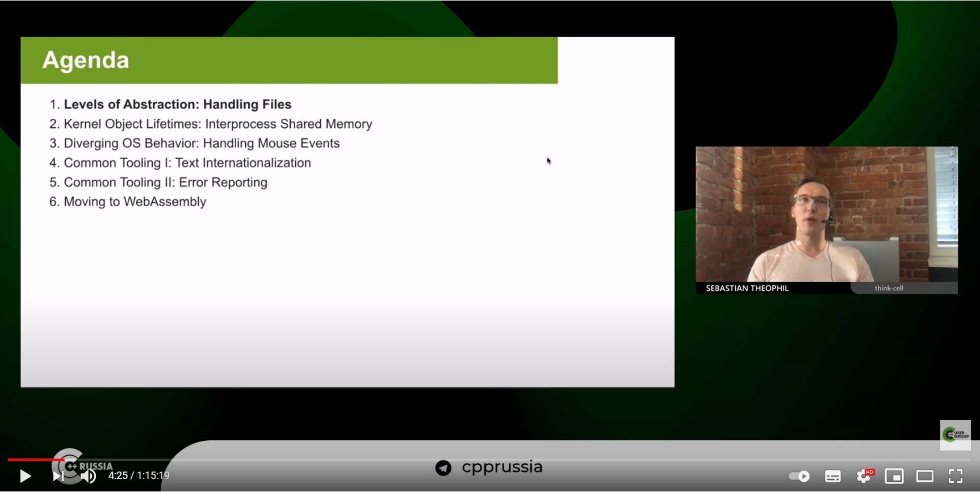Skip to the next video
The image size is (980, 492).
pyautogui.click(x=58, y=476)
